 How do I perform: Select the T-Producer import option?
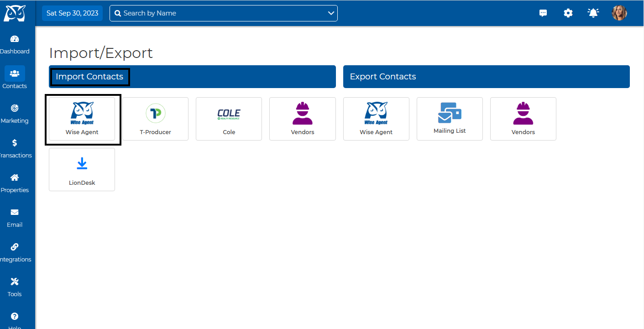156,119
